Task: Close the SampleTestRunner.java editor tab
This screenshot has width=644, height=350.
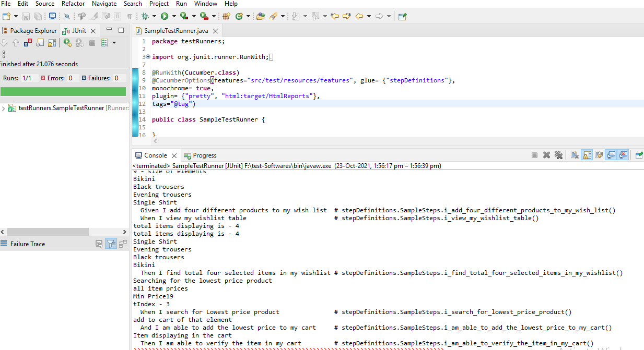Action: click(215, 31)
